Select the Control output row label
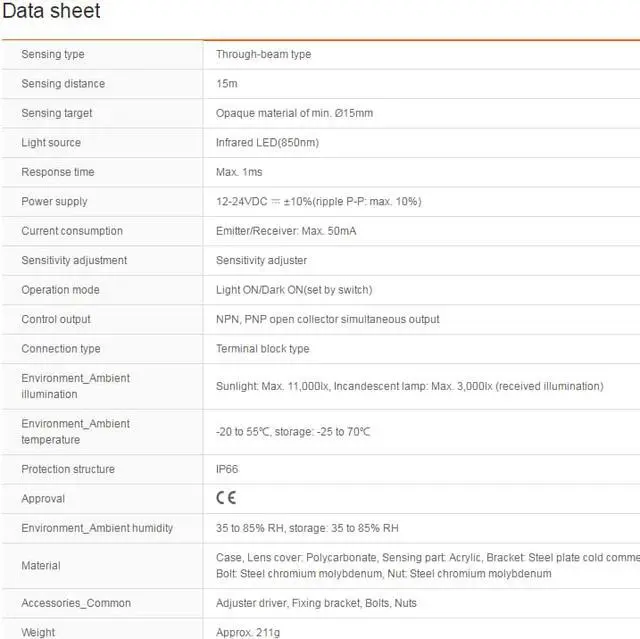 coord(56,319)
